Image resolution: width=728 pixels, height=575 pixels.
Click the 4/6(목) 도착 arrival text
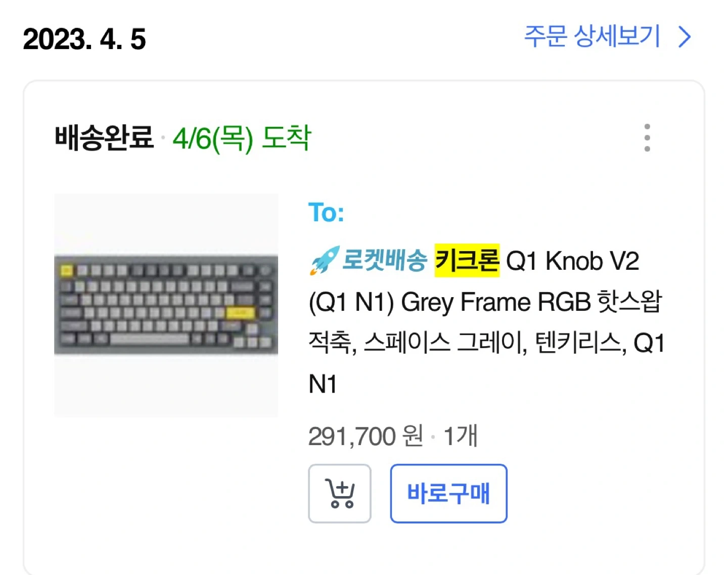tap(242, 138)
